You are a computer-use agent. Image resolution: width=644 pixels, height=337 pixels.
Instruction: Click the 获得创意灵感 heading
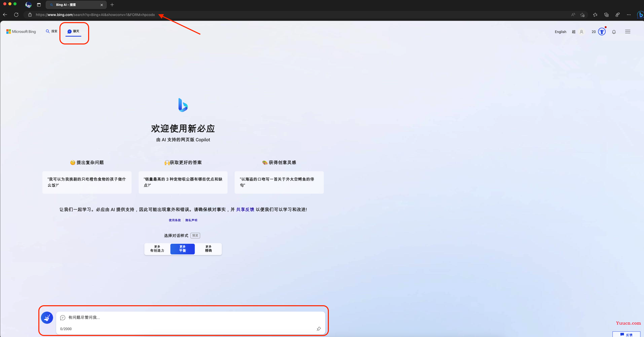pyautogui.click(x=279, y=162)
